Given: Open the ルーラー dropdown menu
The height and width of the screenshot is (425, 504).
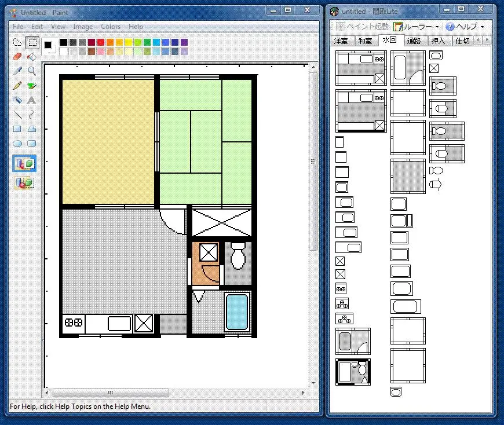Looking at the screenshot, I should [416, 27].
